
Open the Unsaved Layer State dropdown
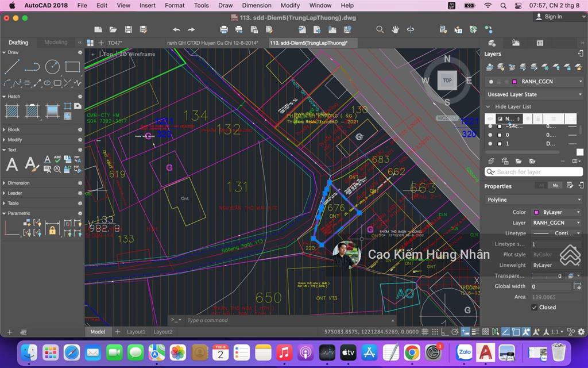pos(534,94)
